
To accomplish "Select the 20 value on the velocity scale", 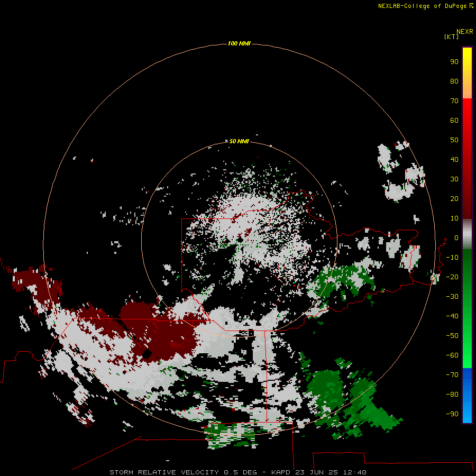I will [x=454, y=199].
